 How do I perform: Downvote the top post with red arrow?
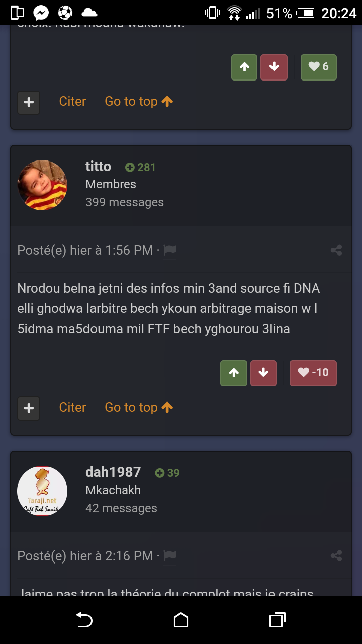[x=274, y=67]
